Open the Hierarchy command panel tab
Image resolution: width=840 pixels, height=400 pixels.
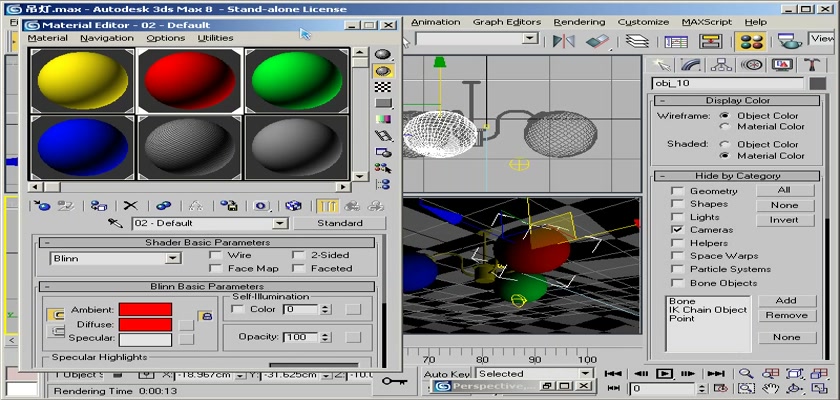click(x=718, y=64)
